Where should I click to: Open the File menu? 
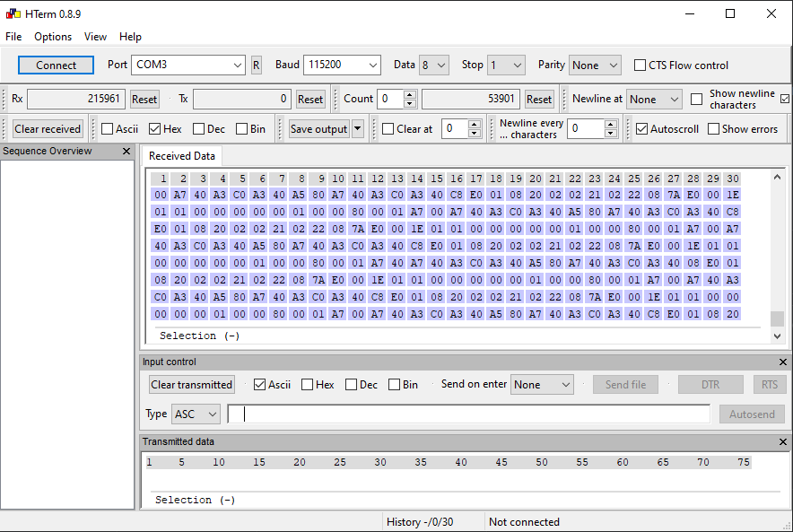(13, 37)
